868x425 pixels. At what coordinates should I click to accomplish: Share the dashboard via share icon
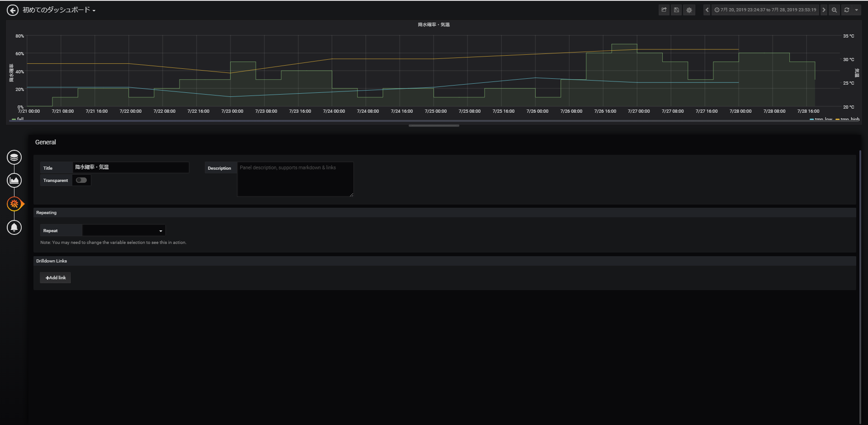pos(664,10)
